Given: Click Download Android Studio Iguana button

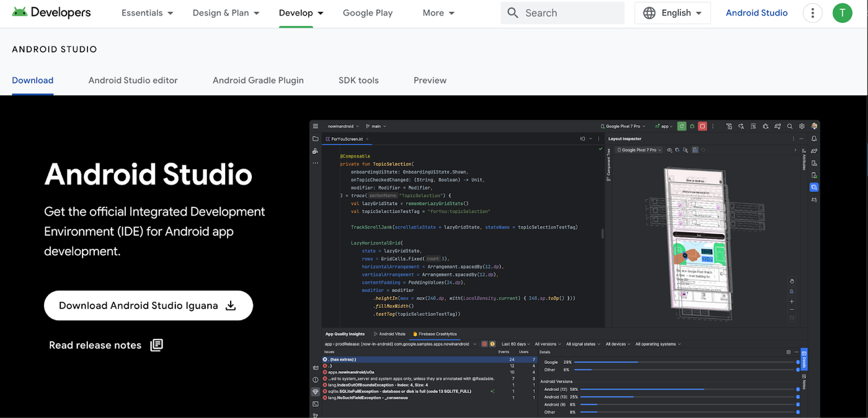Looking at the screenshot, I should [149, 305].
